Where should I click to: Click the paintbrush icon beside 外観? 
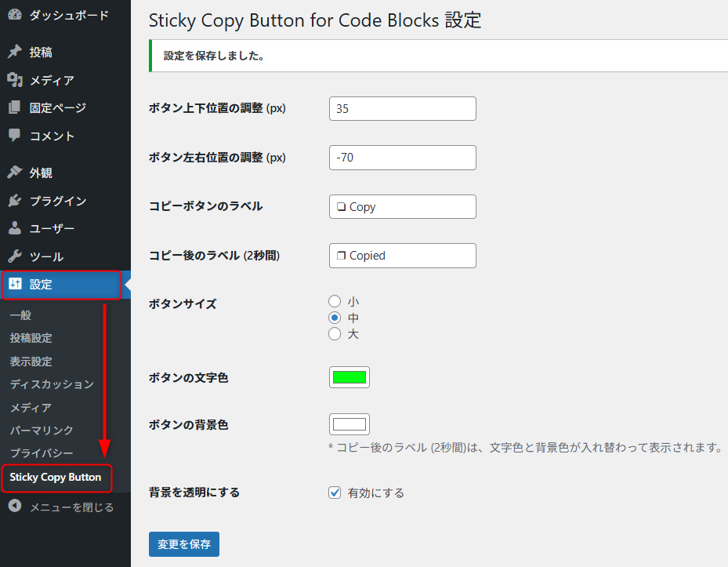pyautogui.click(x=15, y=173)
